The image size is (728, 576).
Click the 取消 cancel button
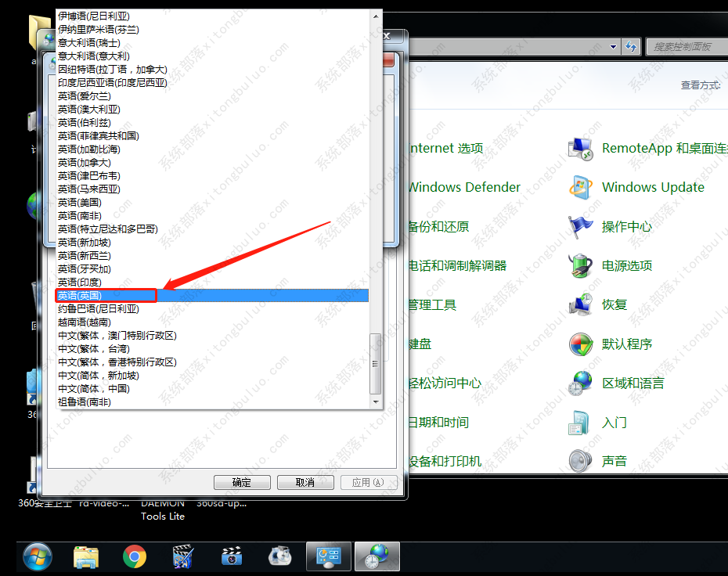point(305,482)
